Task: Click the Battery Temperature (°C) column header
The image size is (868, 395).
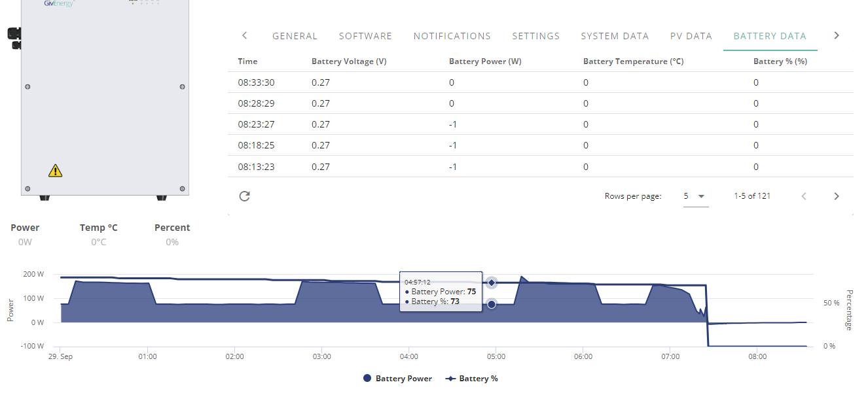Action: [x=633, y=61]
